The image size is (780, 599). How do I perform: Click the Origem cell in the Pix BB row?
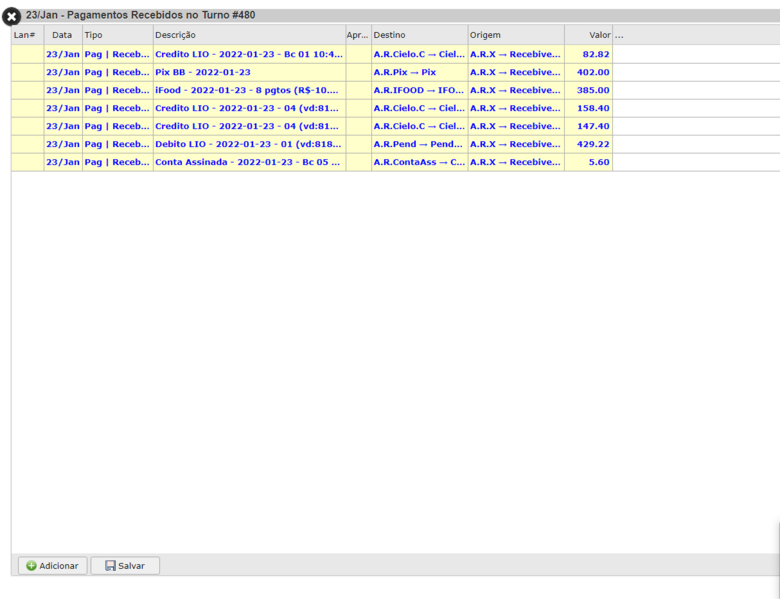pos(516,72)
